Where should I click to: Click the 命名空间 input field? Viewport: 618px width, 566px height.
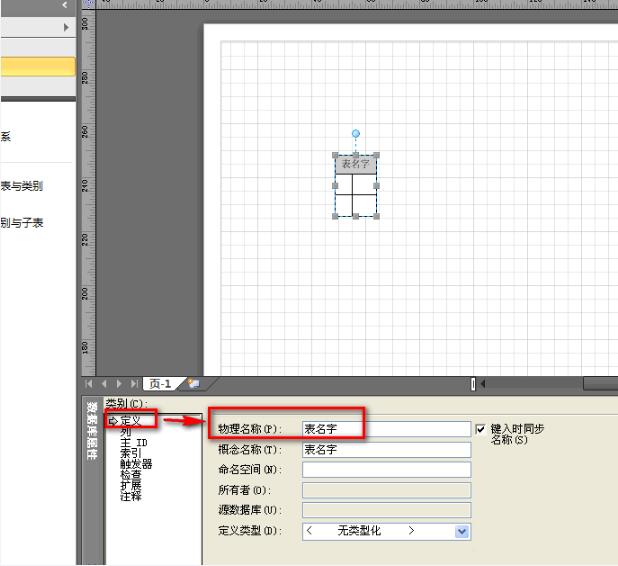[x=386, y=469]
